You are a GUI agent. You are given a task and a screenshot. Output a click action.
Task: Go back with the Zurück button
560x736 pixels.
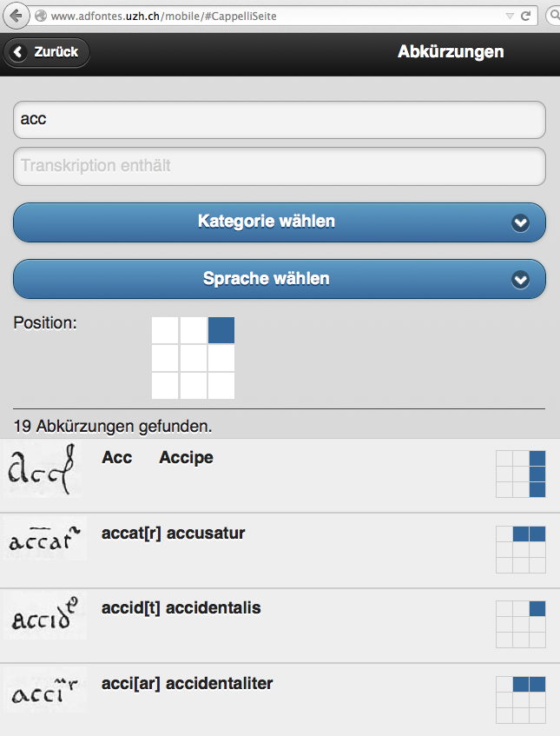[47, 52]
